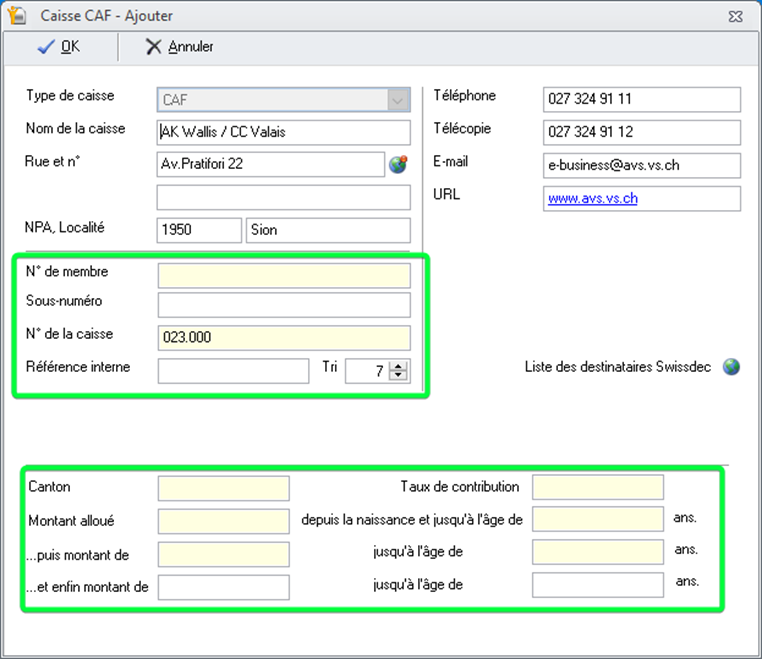Click the Annuler cancel button
Viewport: 762px width, 659px height.
[x=180, y=47]
